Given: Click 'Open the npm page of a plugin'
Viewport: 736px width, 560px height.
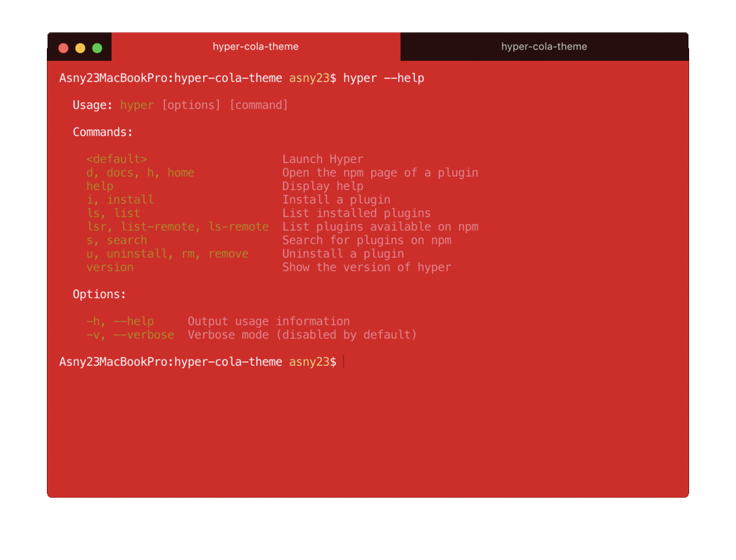Looking at the screenshot, I should click(x=380, y=173).
